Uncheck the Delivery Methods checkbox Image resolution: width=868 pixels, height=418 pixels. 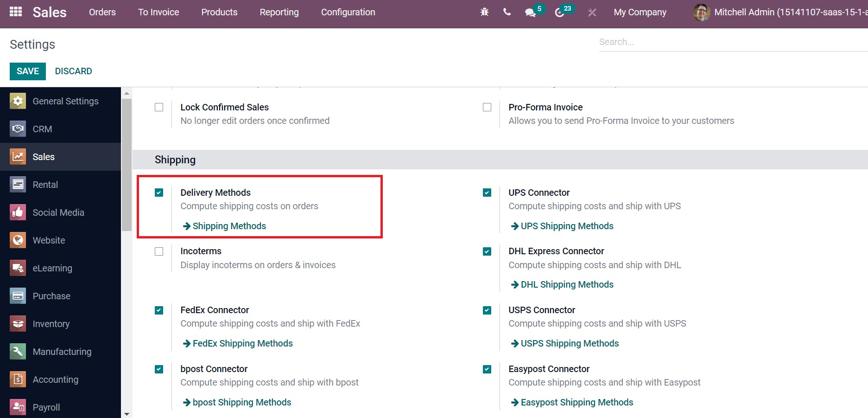159,193
